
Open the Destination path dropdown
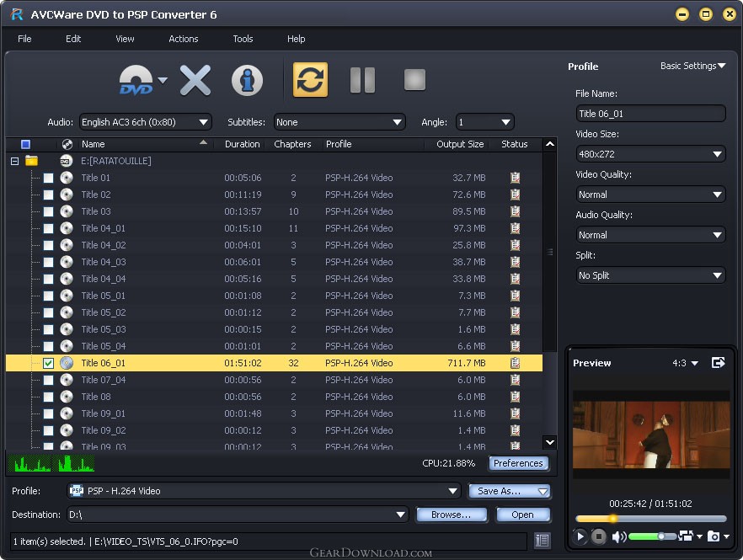click(237, 515)
